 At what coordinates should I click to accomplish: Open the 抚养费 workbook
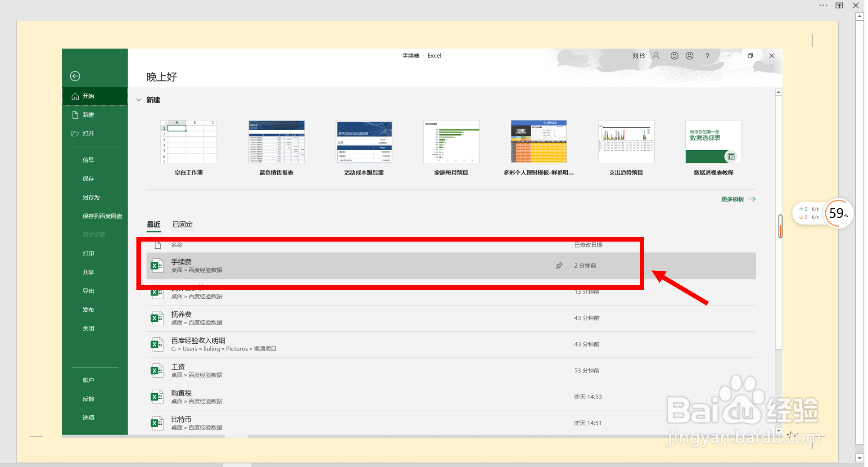click(451, 319)
